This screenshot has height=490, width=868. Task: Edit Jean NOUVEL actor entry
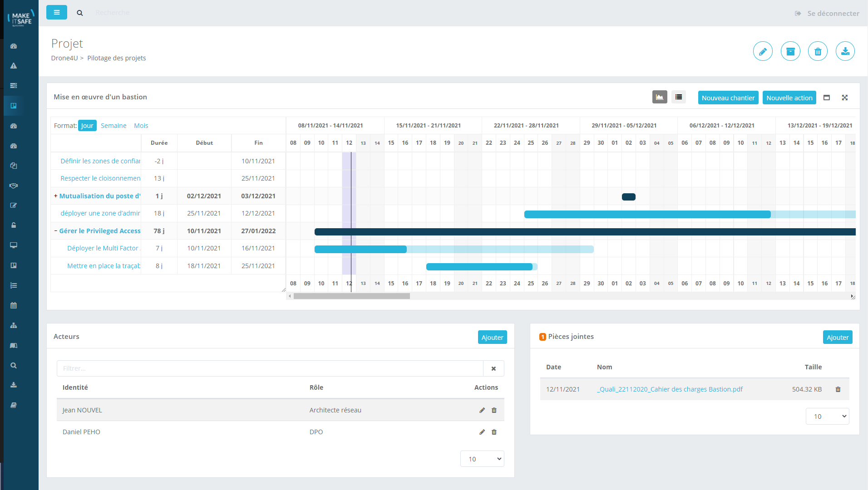pyautogui.click(x=482, y=410)
